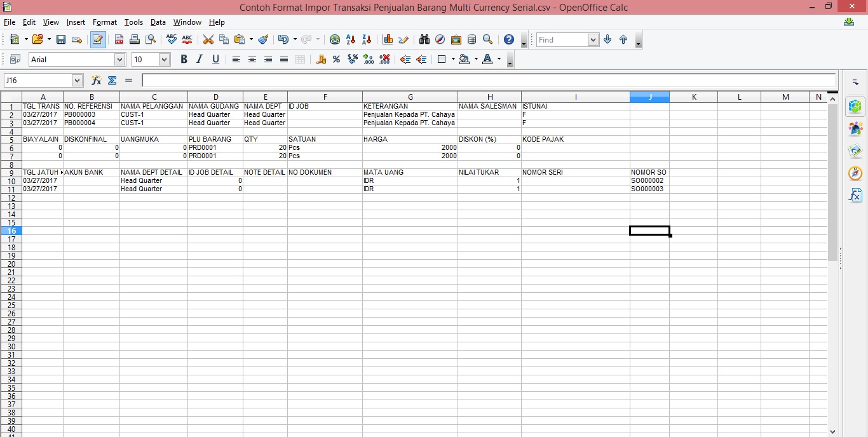Insert a chart
Viewport: 868px width, 437px height.
click(x=388, y=39)
